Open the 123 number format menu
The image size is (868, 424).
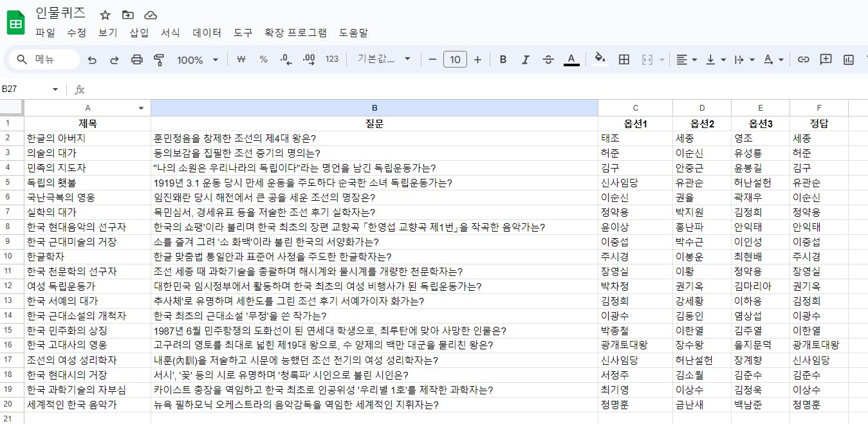[x=332, y=59]
